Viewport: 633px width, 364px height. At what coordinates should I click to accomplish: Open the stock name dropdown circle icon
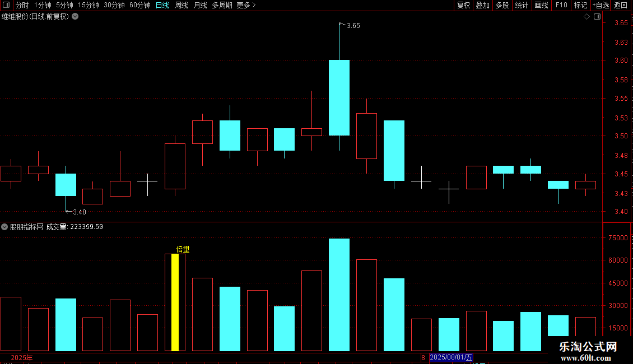pos(75,17)
